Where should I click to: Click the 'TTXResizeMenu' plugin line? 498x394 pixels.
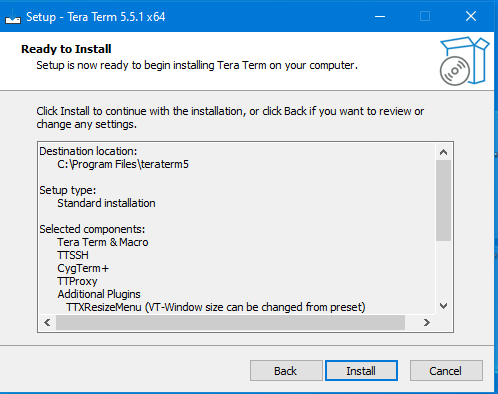point(216,307)
